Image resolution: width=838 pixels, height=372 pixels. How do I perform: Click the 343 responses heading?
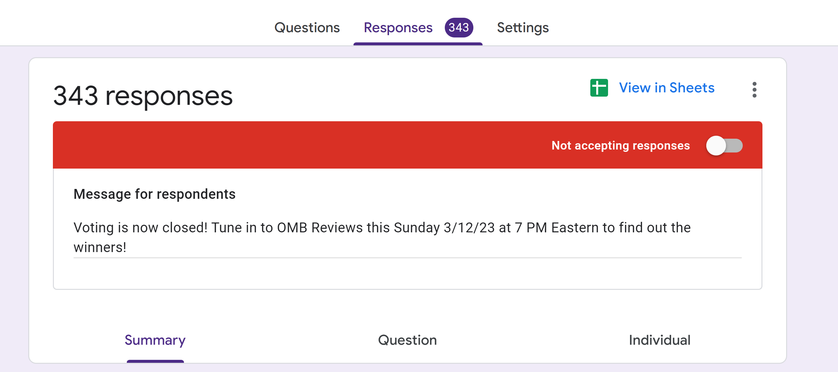[143, 96]
